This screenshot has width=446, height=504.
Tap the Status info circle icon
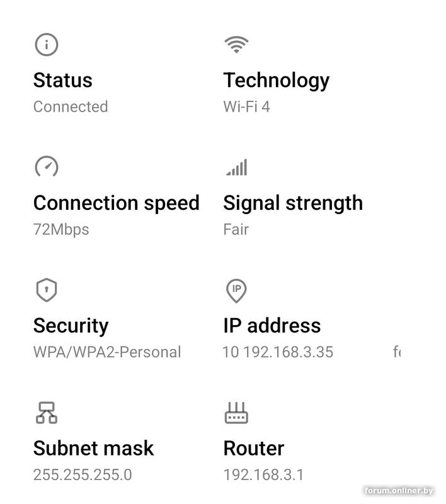click(x=46, y=45)
